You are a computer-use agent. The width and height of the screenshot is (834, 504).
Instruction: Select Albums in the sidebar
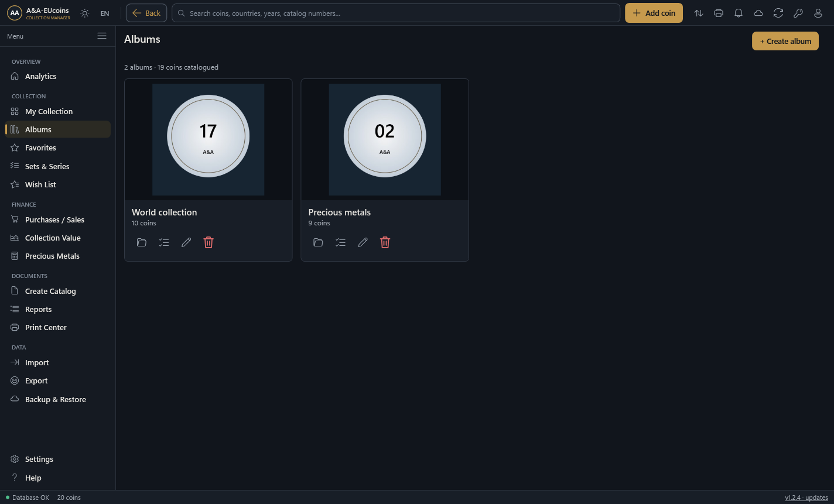coord(57,129)
